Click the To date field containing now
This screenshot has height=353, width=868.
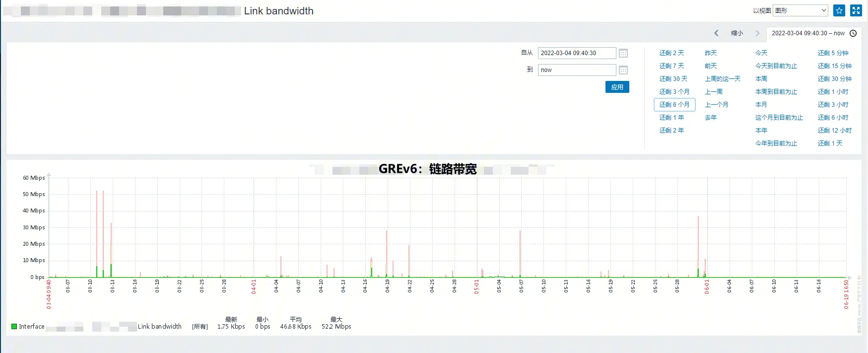point(577,70)
